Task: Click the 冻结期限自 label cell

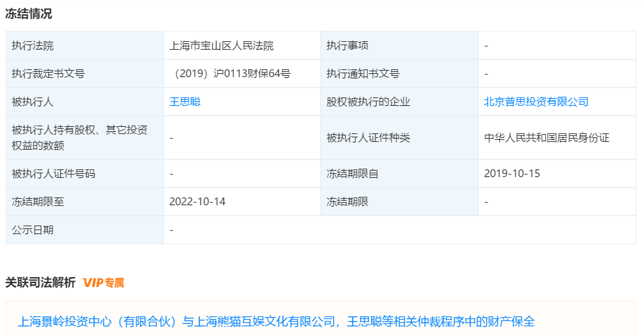Action: pyautogui.click(x=353, y=174)
